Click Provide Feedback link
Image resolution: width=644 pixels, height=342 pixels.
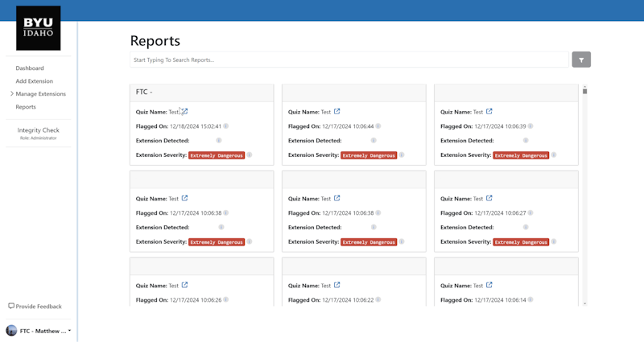tap(39, 307)
